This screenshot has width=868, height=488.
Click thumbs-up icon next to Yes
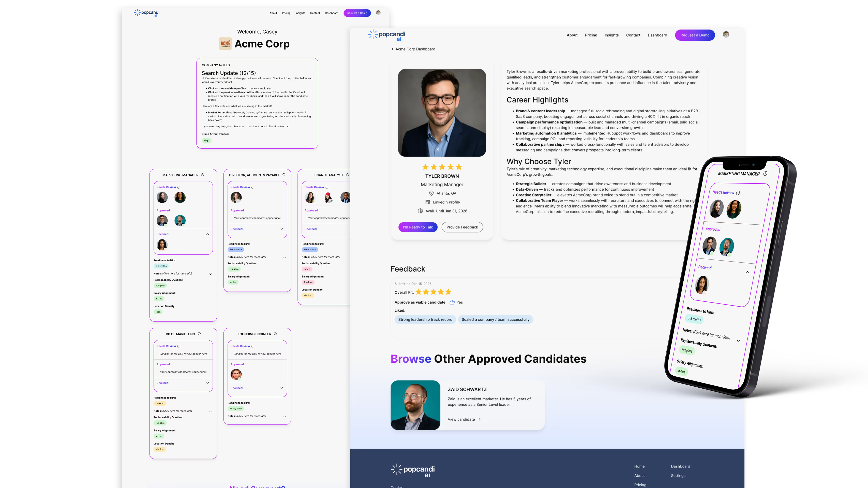[452, 302]
